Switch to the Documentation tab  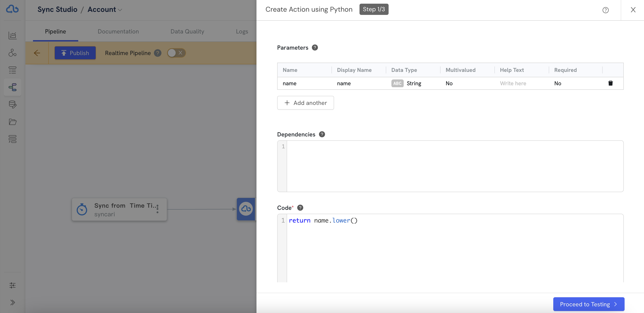pos(118,31)
